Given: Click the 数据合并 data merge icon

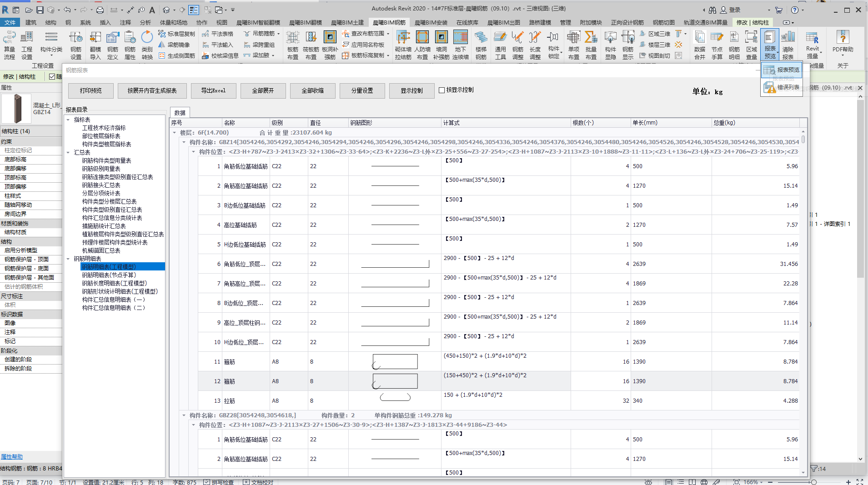Looking at the screenshot, I should 699,45.
